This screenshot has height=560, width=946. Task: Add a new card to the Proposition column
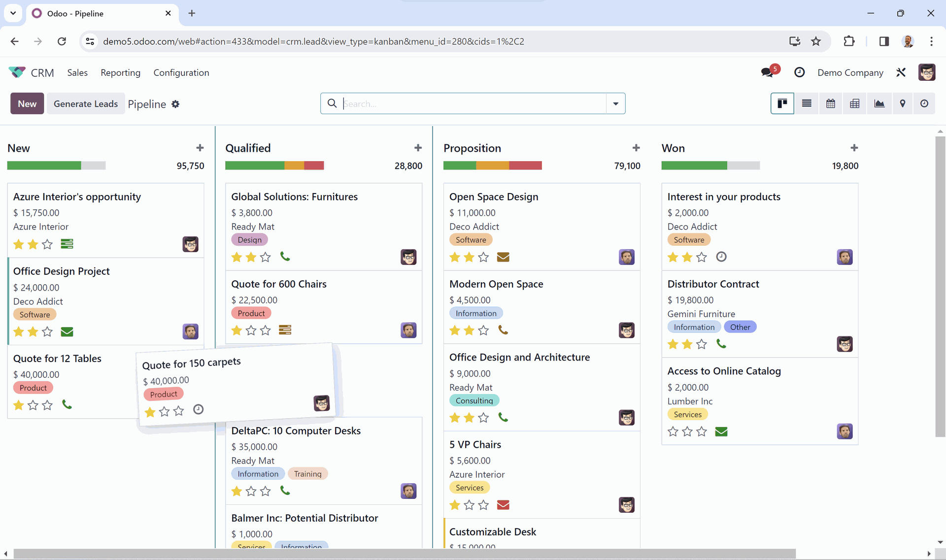pyautogui.click(x=637, y=148)
